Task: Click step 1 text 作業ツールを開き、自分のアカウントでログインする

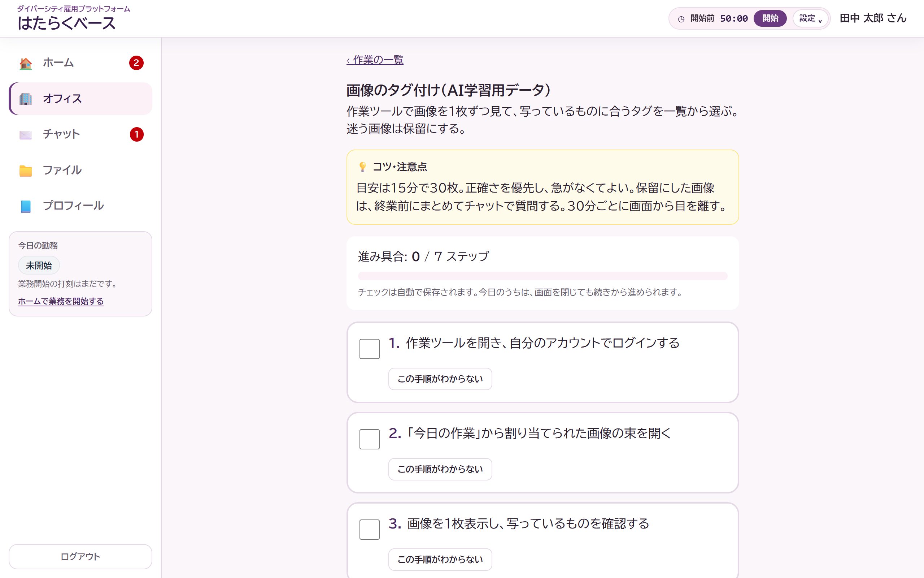Action: [x=542, y=343]
